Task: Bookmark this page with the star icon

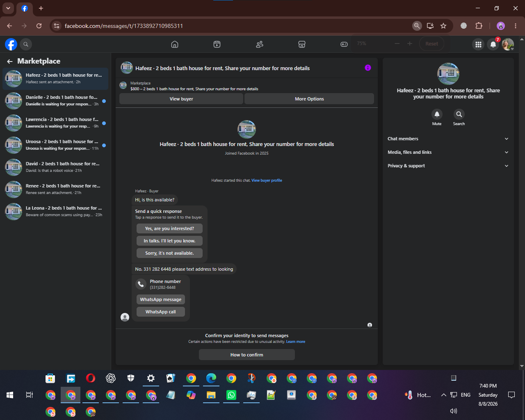Action: pyautogui.click(x=443, y=26)
